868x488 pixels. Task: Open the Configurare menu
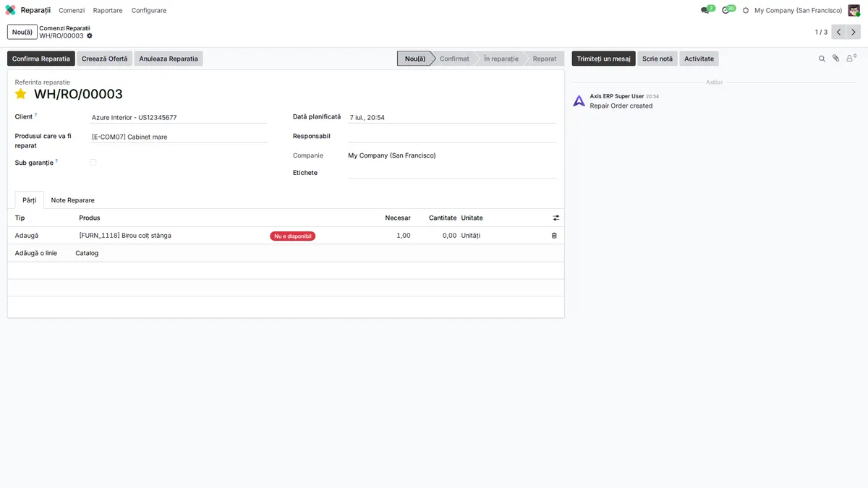click(x=149, y=10)
